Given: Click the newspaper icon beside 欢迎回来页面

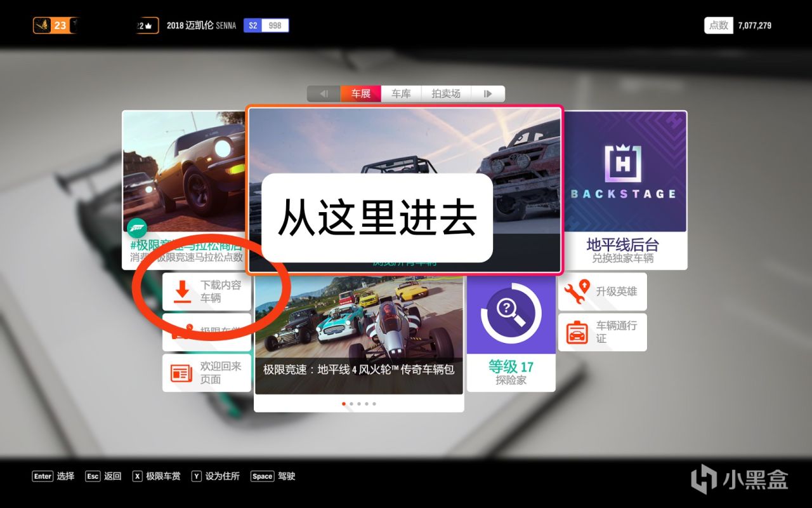Looking at the screenshot, I should point(181,373).
